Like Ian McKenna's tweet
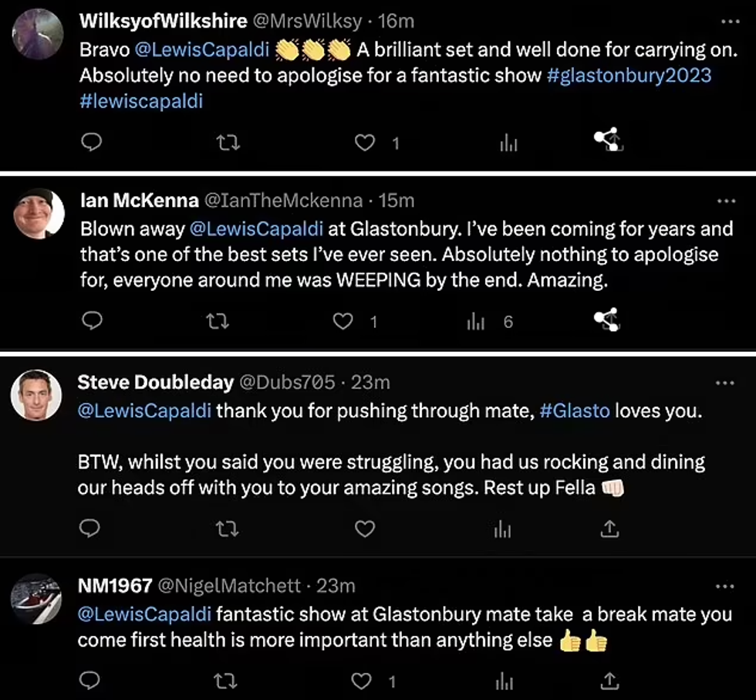Screen dimensions: 756x700 pos(343,322)
